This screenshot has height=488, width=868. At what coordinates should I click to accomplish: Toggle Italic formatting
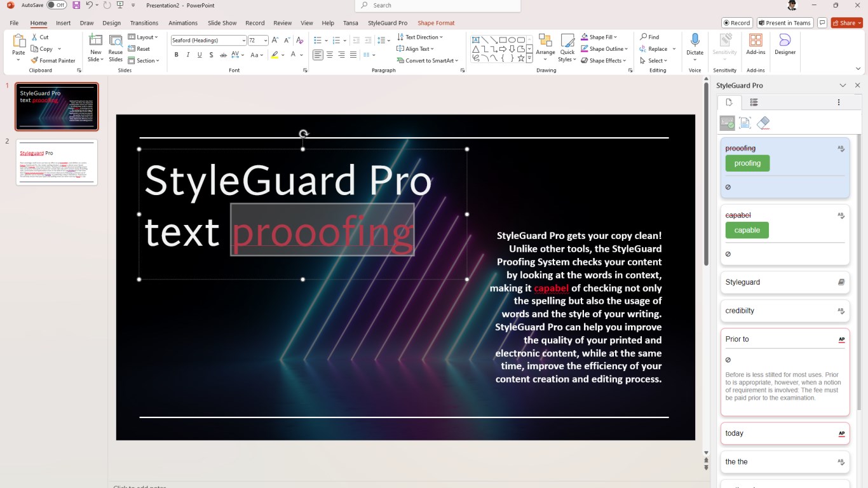(x=188, y=55)
